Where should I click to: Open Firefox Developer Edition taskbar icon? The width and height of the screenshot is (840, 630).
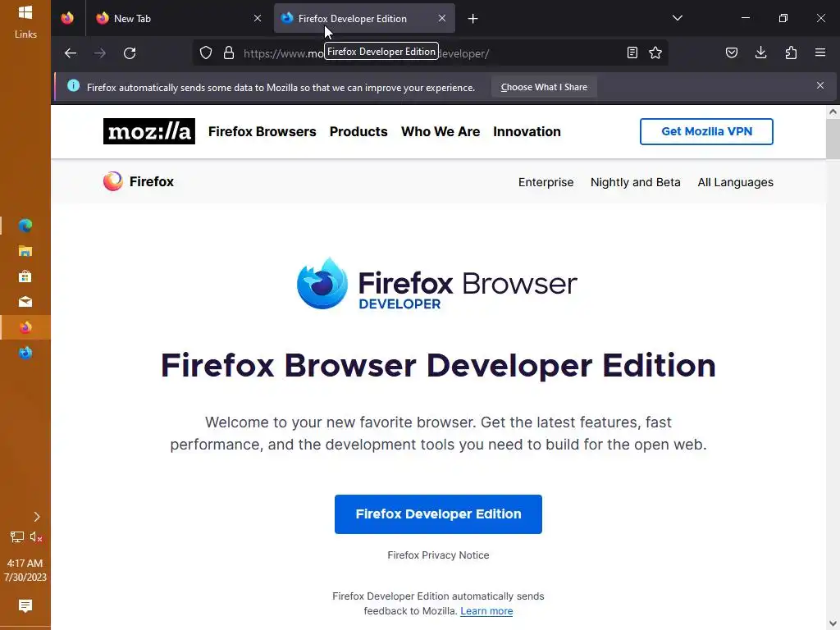25,353
